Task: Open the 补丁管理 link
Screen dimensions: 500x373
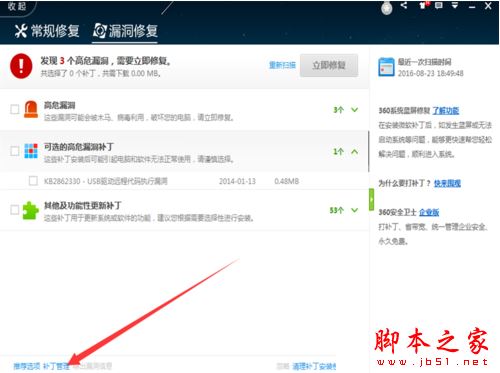Action: (x=56, y=366)
